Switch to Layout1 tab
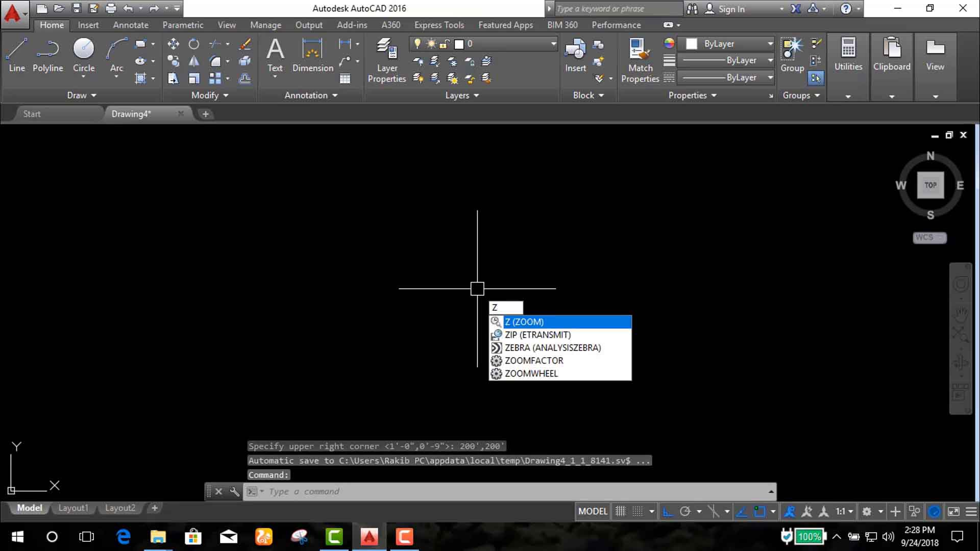 pyautogui.click(x=73, y=508)
